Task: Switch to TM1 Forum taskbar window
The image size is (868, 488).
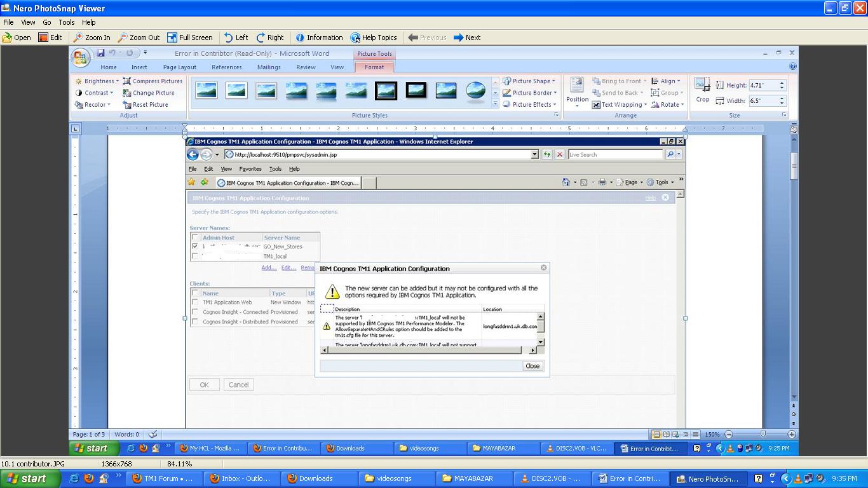Action: click(x=164, y=478)
